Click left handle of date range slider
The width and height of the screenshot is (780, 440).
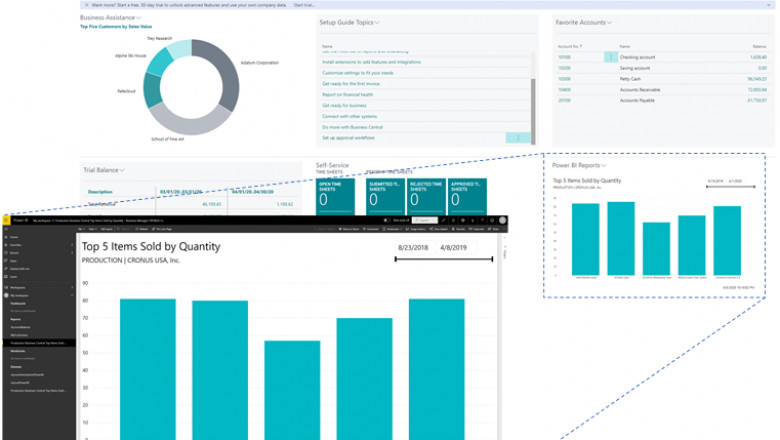tap(395, 259)
